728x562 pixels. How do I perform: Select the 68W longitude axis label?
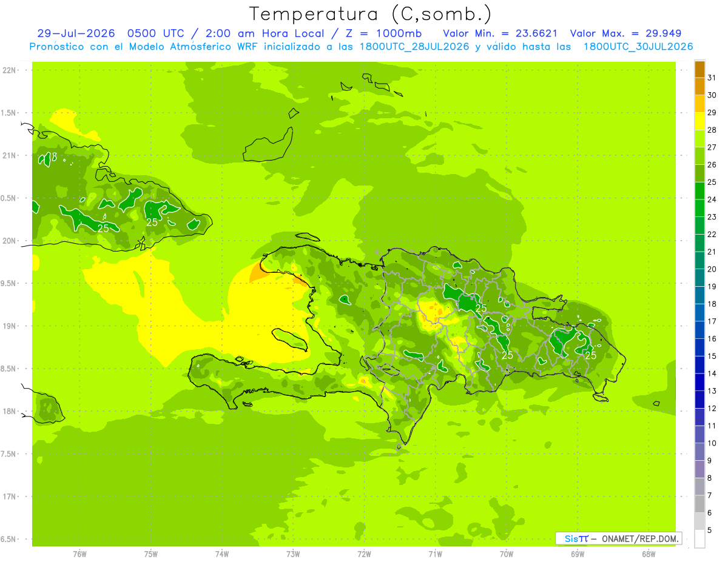click(649, 554)
